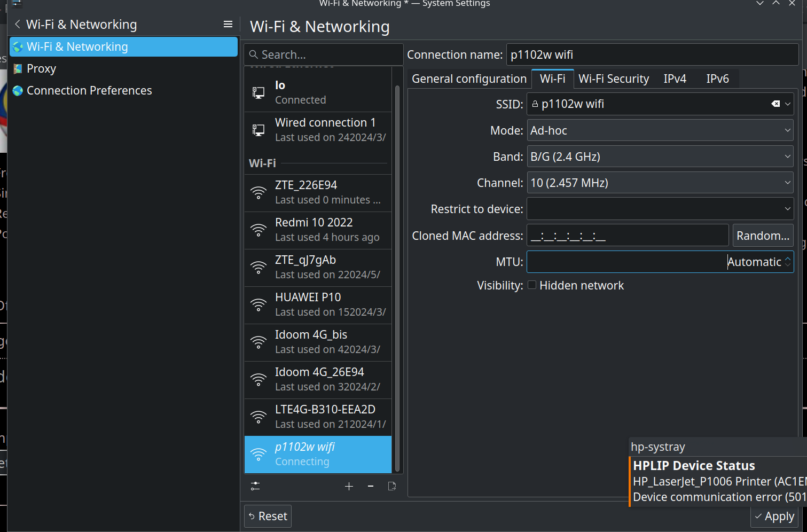Click the Random... MAC address button
The image size is (807, 532).
coord(763,236)
